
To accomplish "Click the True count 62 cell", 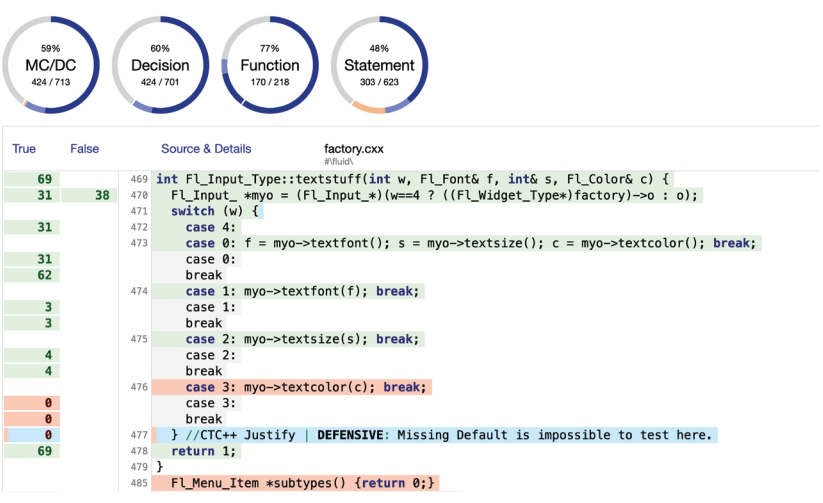I will click(x=30, y=275).
